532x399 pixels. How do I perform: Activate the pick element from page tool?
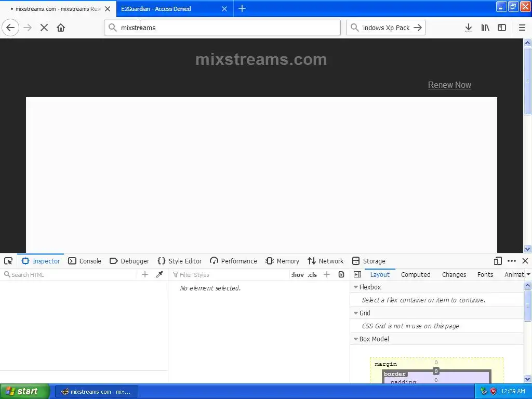point(8,261)
